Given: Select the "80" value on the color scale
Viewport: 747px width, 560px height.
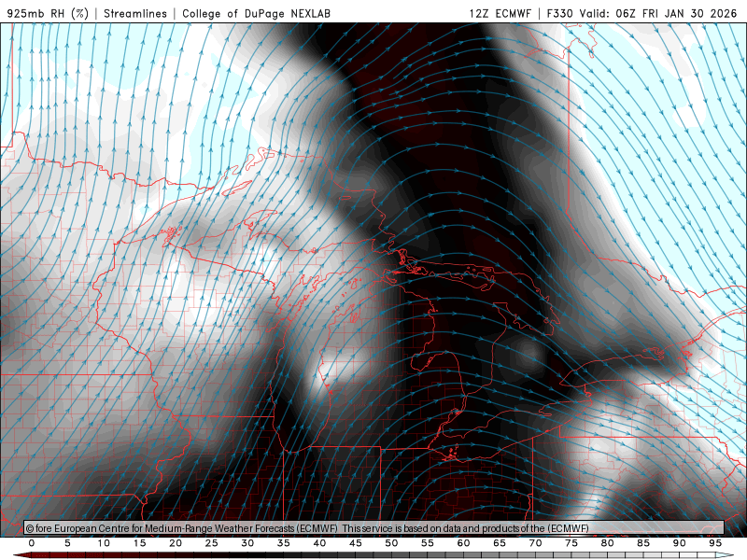Looking at the screenshot, I should tap(608, 543).
